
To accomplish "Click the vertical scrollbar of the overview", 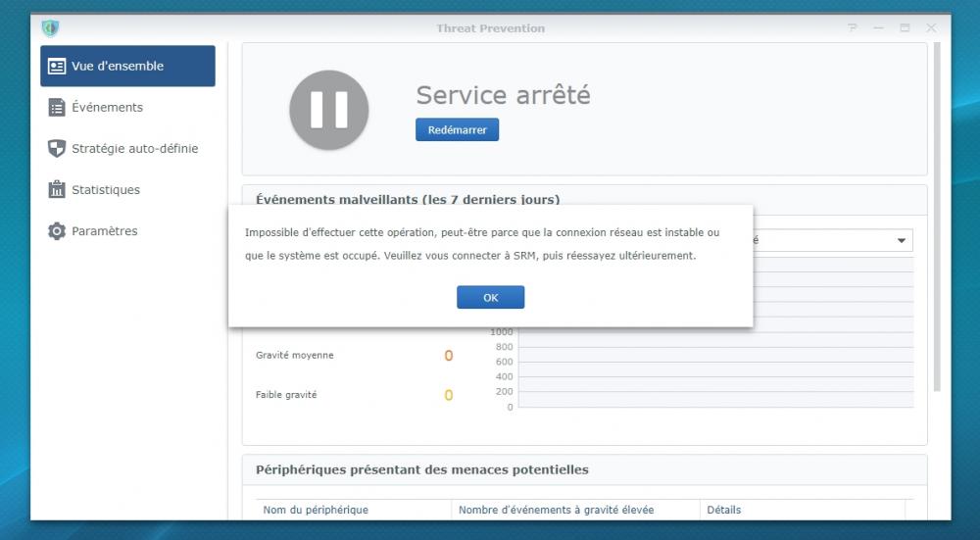I will pyautogui.click(x=936, y=217).
